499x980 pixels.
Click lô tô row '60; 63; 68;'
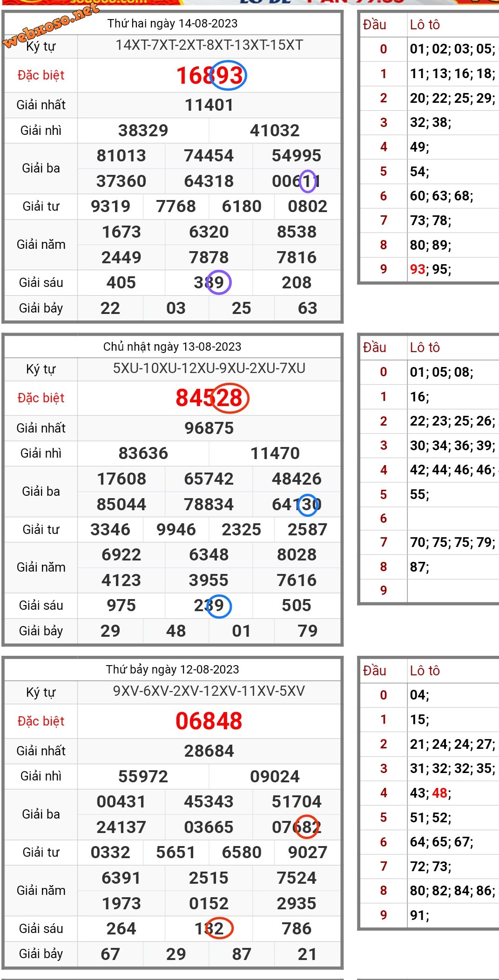tap(441, 196)
